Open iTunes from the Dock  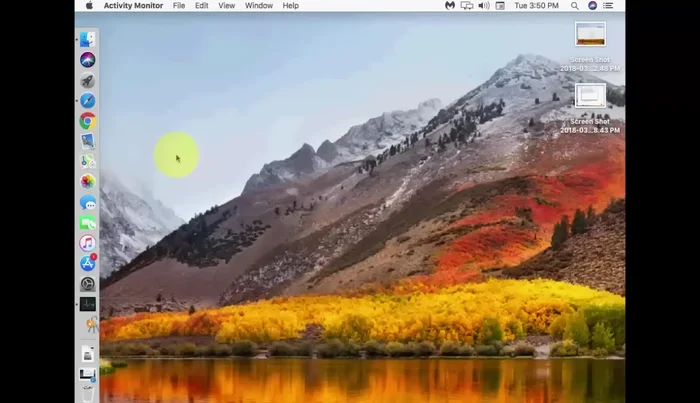tap(88, 243)
